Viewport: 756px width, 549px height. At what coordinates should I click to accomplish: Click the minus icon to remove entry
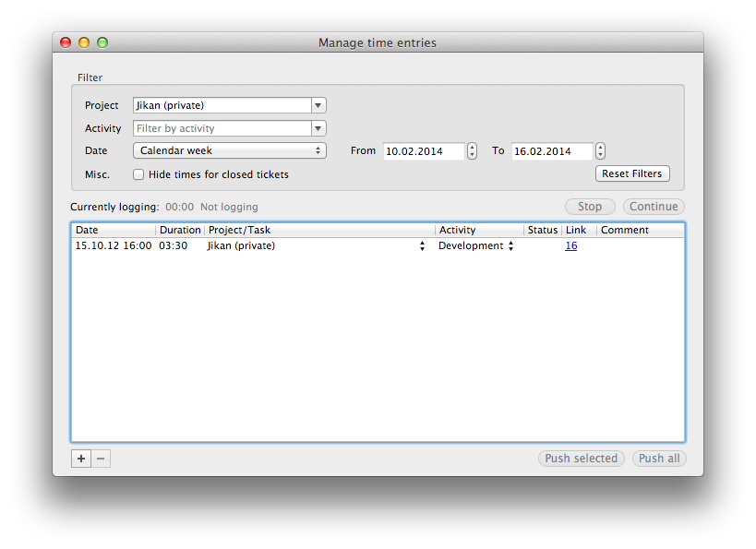click(x=101, y=459)
